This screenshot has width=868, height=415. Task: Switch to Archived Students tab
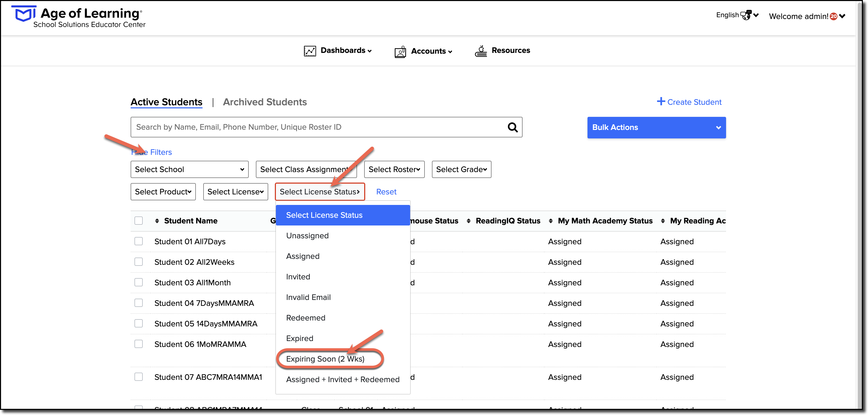[x=265, y=102]
